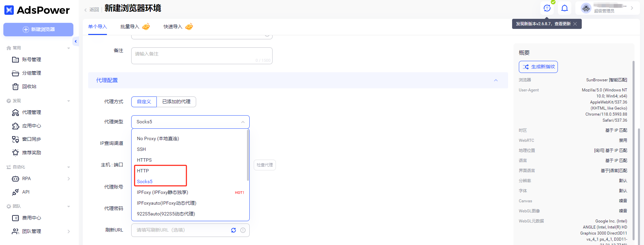Image resolution: width=644 pixels, height=245 pixels.
Task: Open 窗口同步 in the sidebar
Action: (31, 139)
